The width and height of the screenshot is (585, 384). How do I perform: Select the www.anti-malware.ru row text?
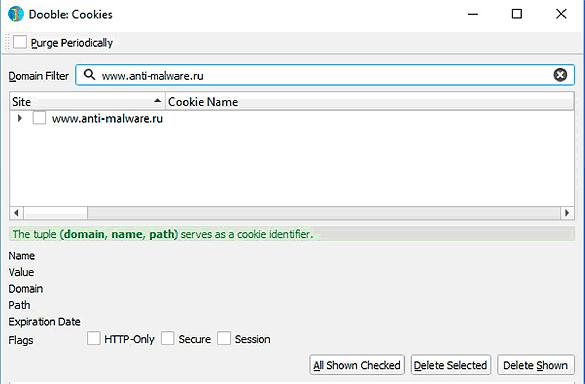107,119
